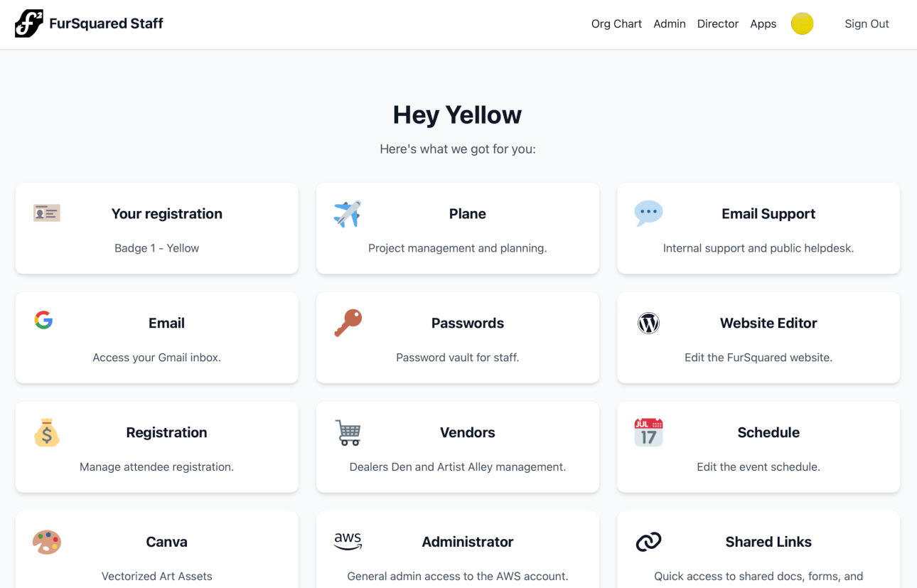
Task: Click the FurSquared logo icon
Action: (28, 23)
